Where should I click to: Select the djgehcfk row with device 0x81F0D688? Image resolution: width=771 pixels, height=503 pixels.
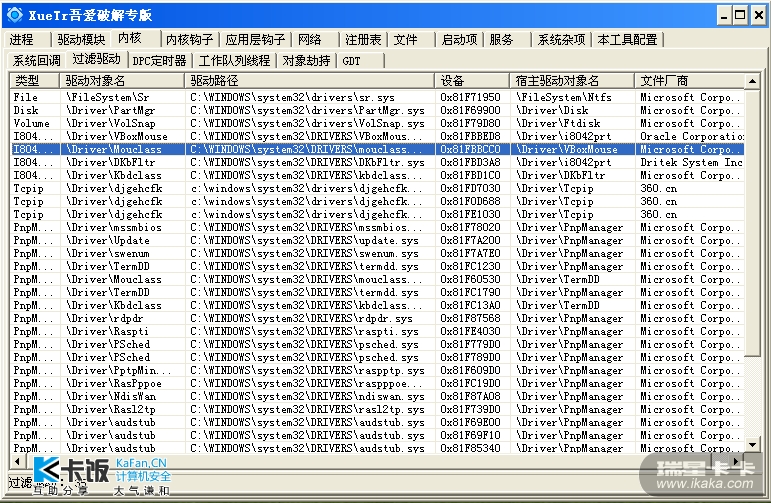[x=377, y=201]
